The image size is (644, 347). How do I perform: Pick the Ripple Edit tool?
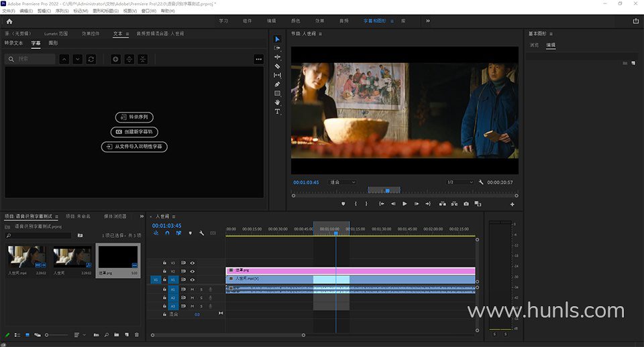(x=277, y=57)
